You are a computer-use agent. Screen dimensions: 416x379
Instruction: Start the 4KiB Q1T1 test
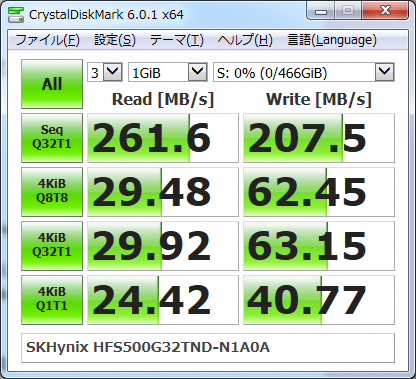point(52,300)
